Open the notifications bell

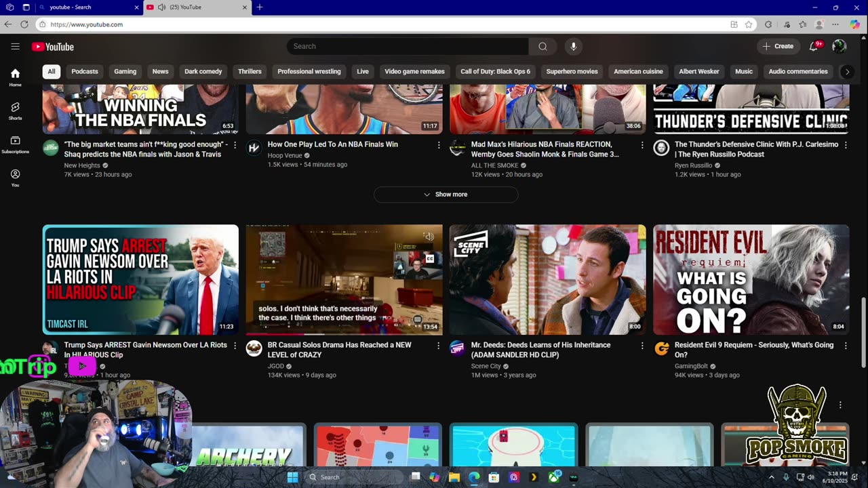pyautogui.click(x=814, y=46)
